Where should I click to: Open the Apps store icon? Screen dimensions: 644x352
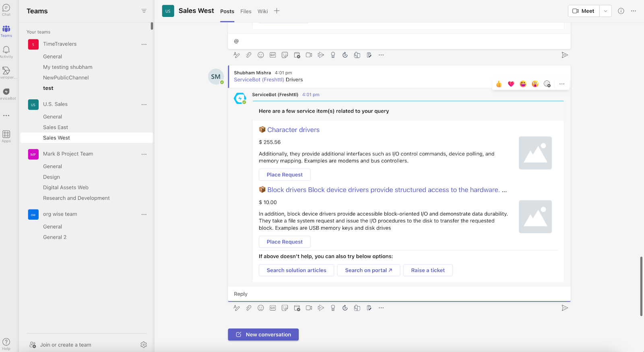(x=6, y=136)
